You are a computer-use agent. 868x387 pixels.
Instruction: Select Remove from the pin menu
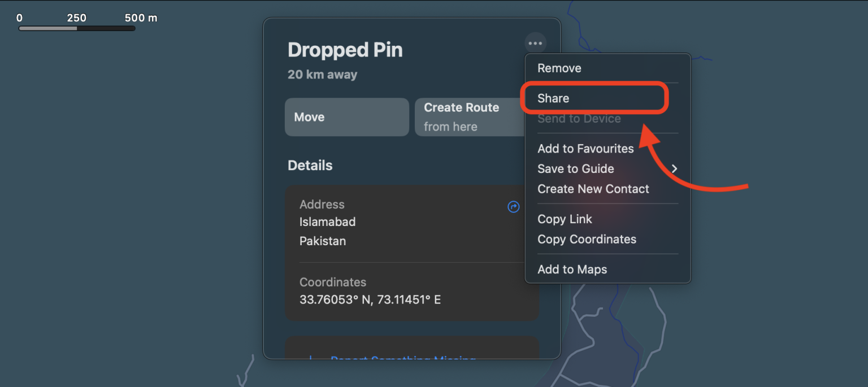(559, 68)
